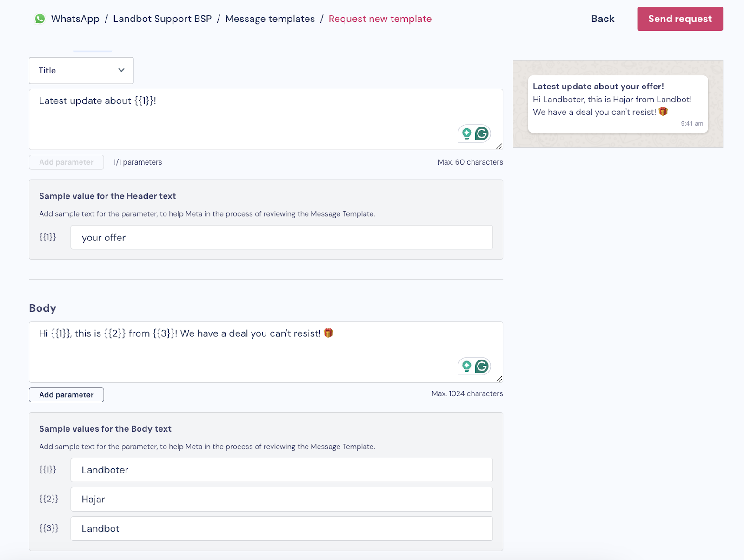744x560 pixels.
Task: Go to WhatsApp breadcrumb link
Action: [75, 19]
